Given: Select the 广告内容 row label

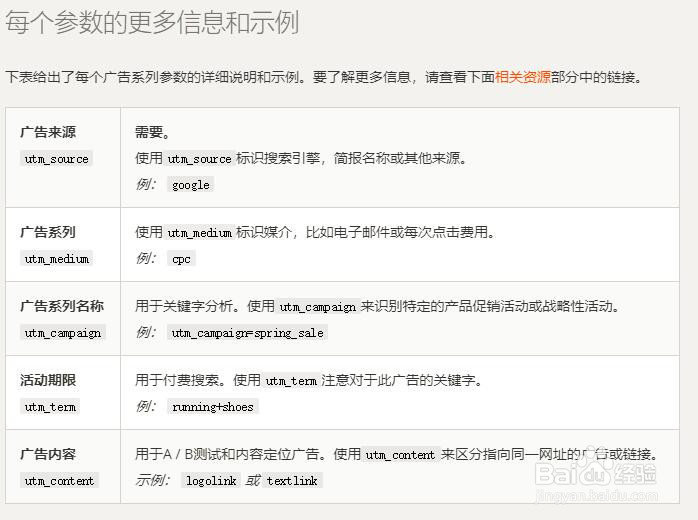Looking at the screenshot, I should tap(48, 454).
